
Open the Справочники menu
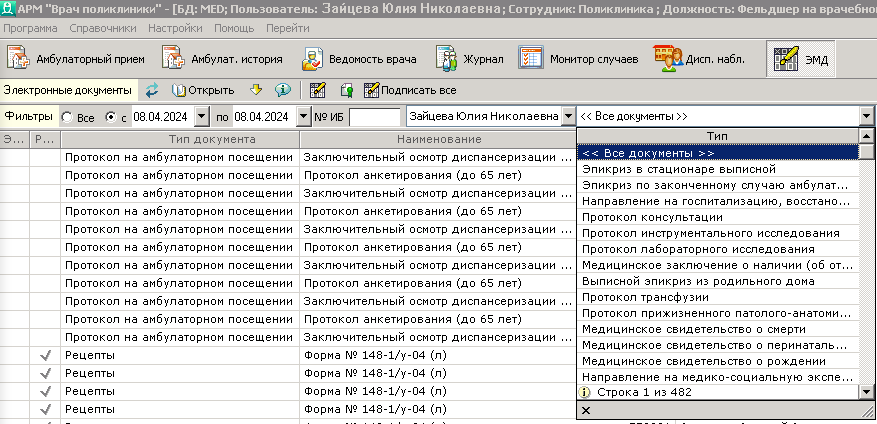103,28
